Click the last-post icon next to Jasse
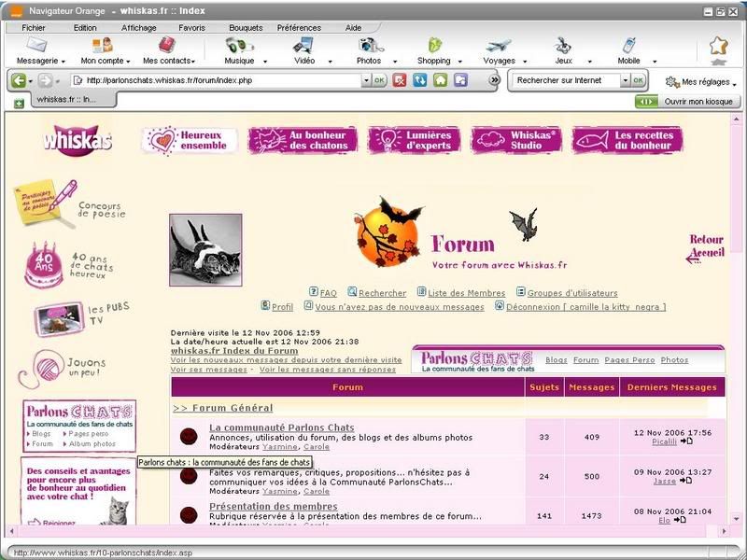The height and width of the screenshot is (560, 747). [685, 481]
